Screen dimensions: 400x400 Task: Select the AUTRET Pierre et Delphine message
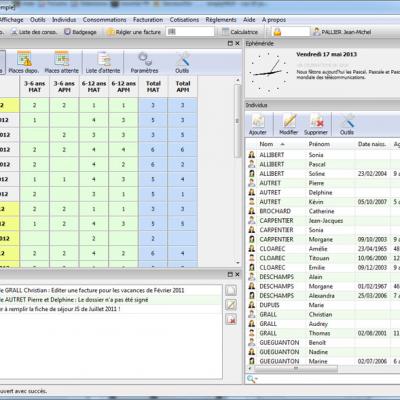click(x=111, y=300)
